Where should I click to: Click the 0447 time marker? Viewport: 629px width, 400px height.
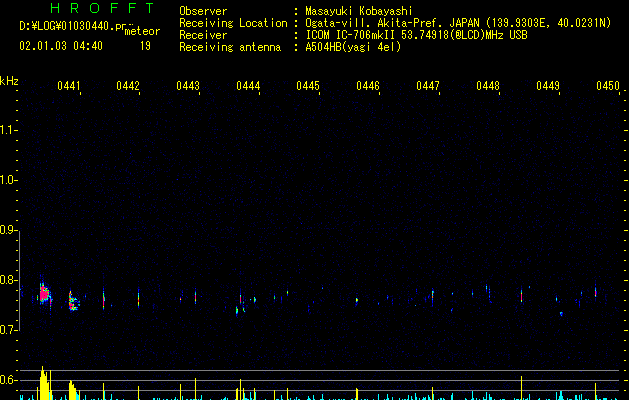pyautogui.click(x=428, y=86)
